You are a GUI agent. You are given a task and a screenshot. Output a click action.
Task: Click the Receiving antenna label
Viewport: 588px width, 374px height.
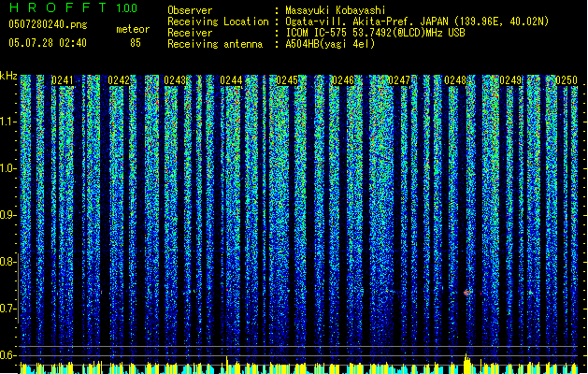[x=215, y=44]
